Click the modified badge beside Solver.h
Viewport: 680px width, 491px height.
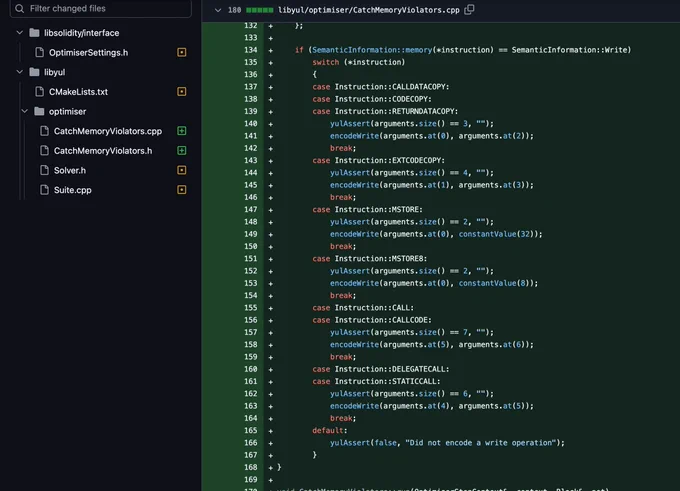(182, 170)
